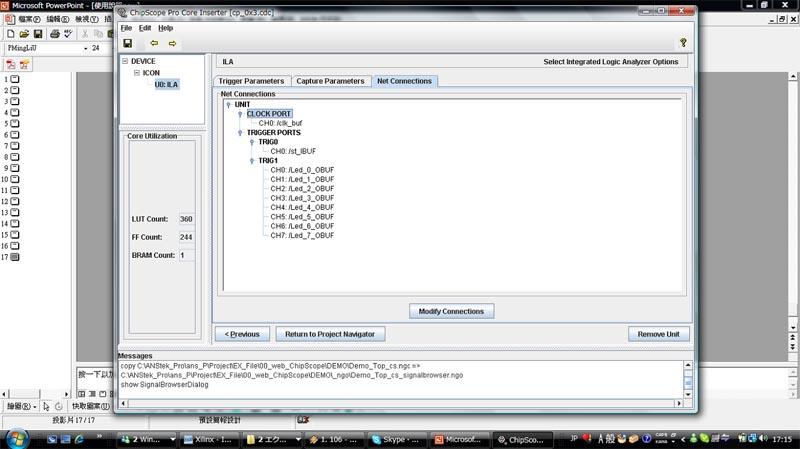800x449 pixels.
Task: Open Skype from the taskbar
Action: point(397,439)
